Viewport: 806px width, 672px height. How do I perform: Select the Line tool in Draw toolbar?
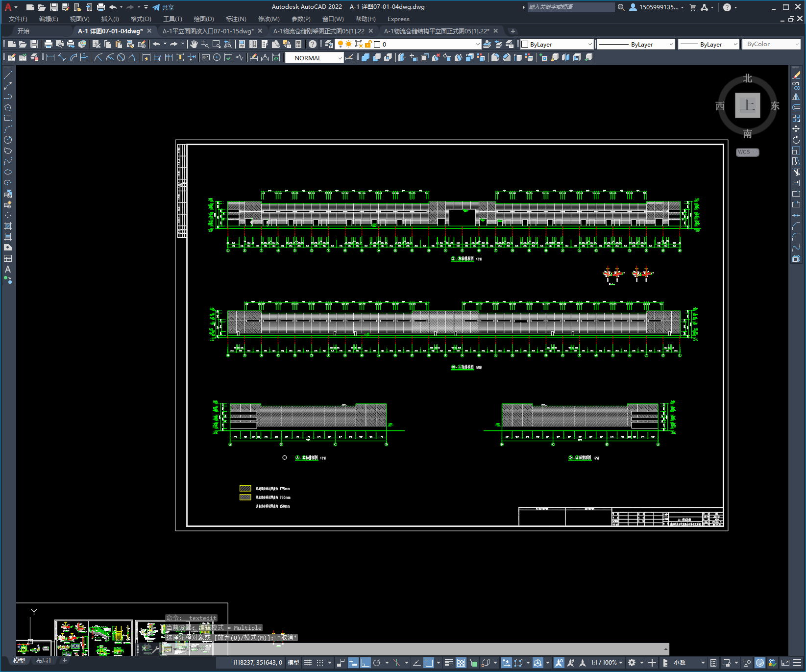pyautogui.click(x=8, y=75)
